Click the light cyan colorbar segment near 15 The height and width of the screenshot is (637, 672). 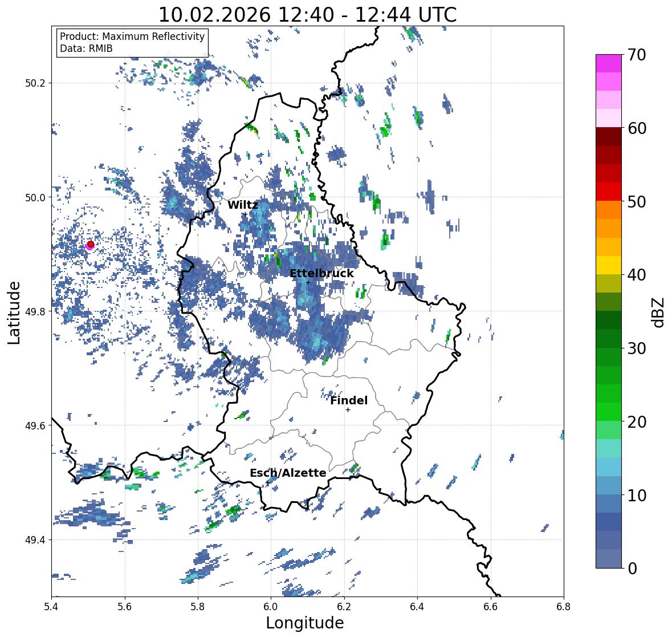609,448
